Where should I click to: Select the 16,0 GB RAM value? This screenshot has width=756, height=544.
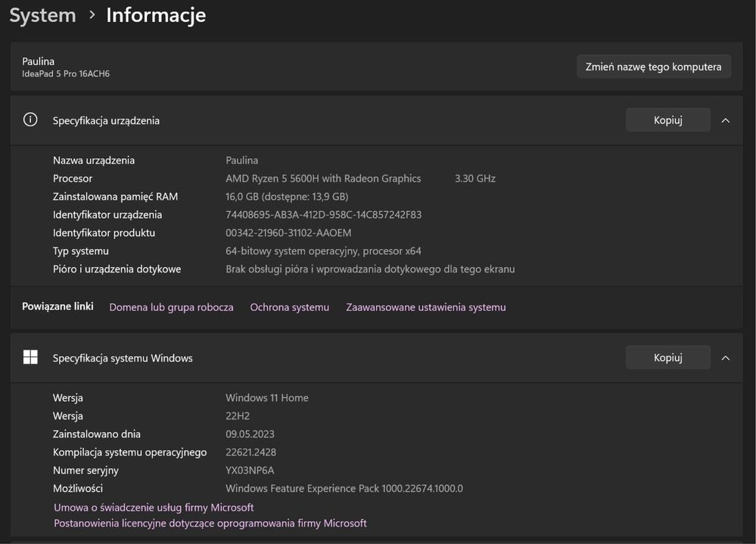tap(287, 196)
